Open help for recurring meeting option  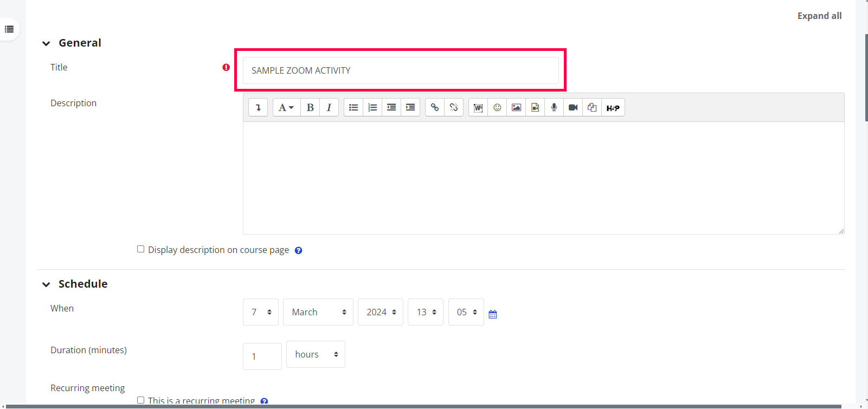[264, 401]
